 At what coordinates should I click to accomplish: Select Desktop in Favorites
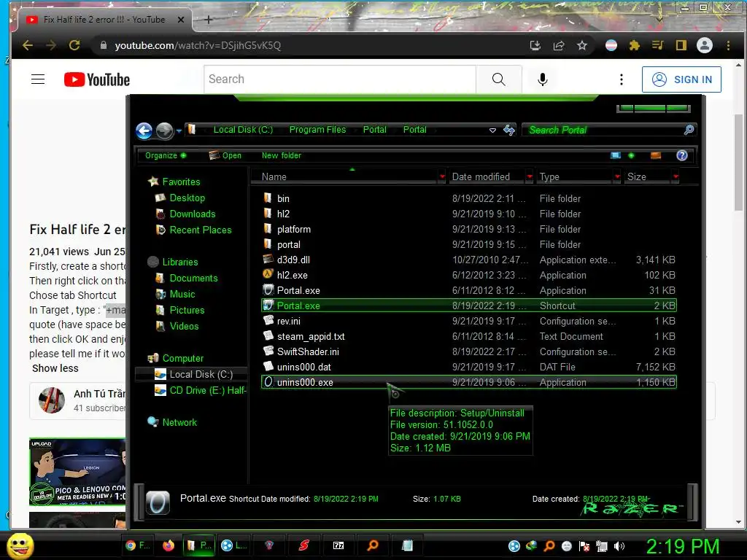(187, 198)
